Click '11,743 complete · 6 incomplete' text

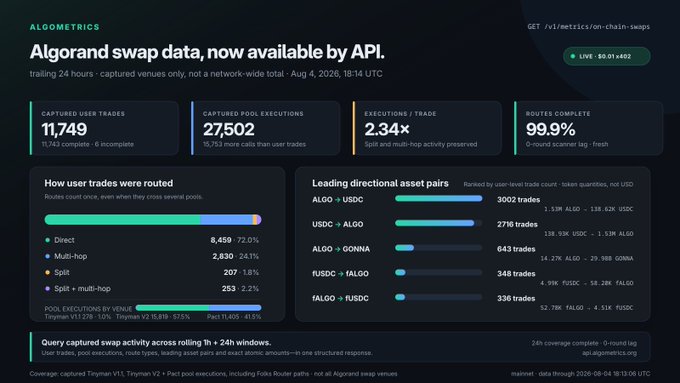coord(88,144)
